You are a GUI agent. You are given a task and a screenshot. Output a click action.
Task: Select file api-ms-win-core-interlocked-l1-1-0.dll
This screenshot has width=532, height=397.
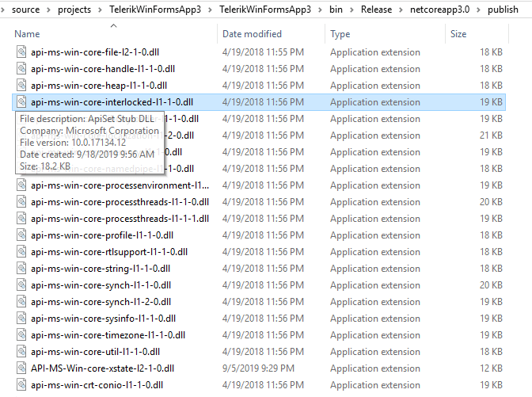112,102
